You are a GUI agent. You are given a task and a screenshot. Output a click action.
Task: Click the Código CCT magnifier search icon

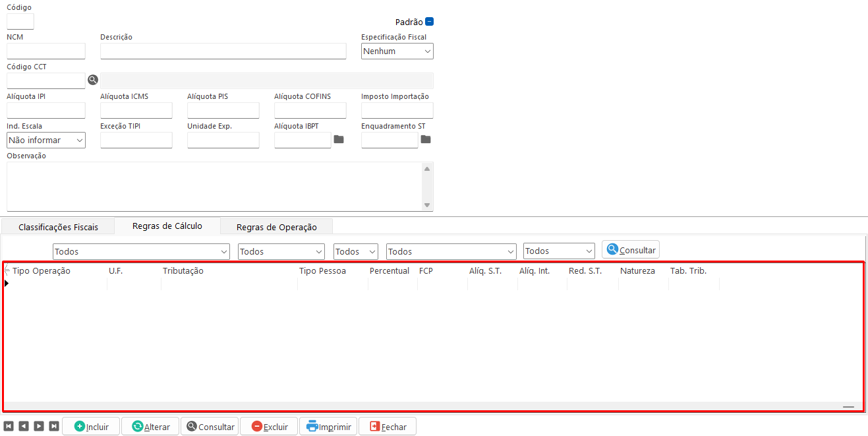coord(93,80)
